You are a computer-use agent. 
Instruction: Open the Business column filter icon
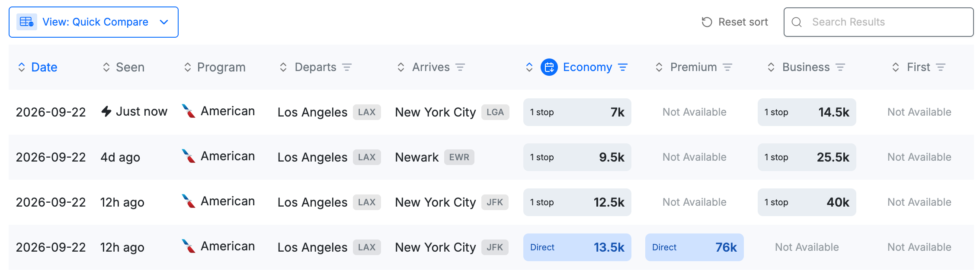[840, 67]
